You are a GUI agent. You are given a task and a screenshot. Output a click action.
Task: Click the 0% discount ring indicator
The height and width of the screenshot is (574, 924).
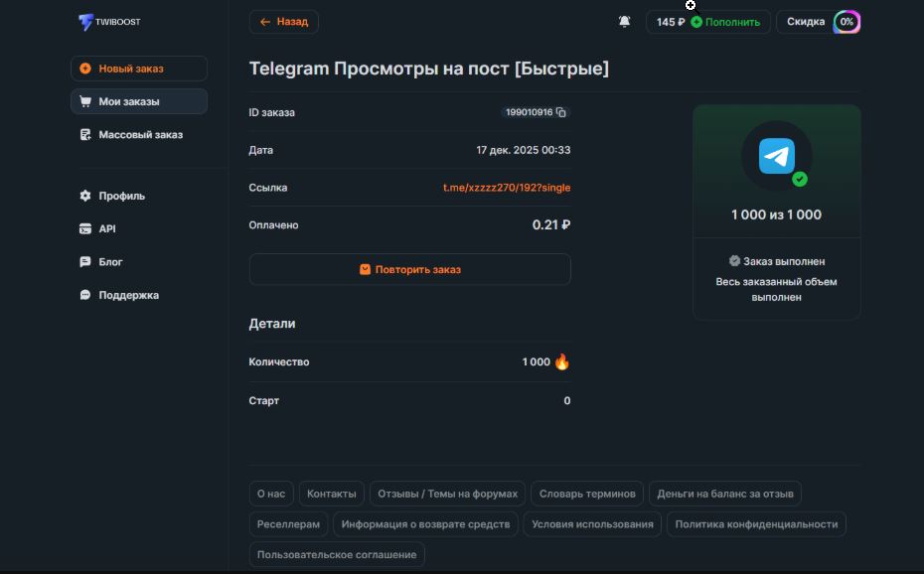click(x=847, y=22)
